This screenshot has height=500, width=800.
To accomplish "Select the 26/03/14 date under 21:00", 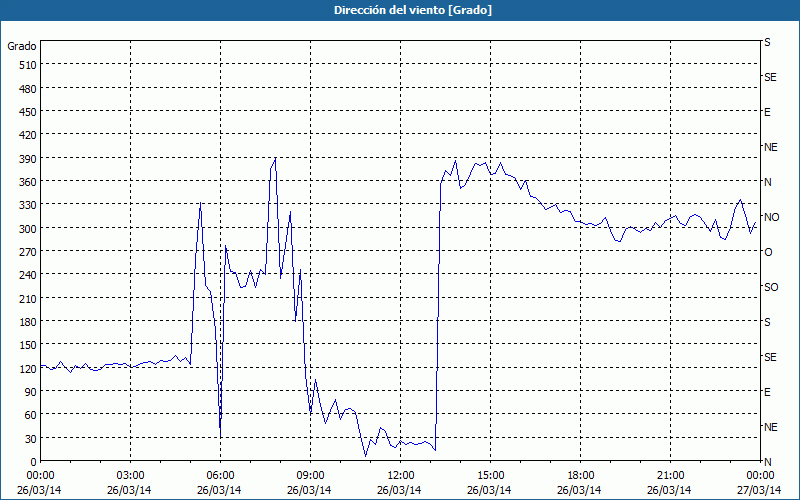I will click(x=669, y=490).
